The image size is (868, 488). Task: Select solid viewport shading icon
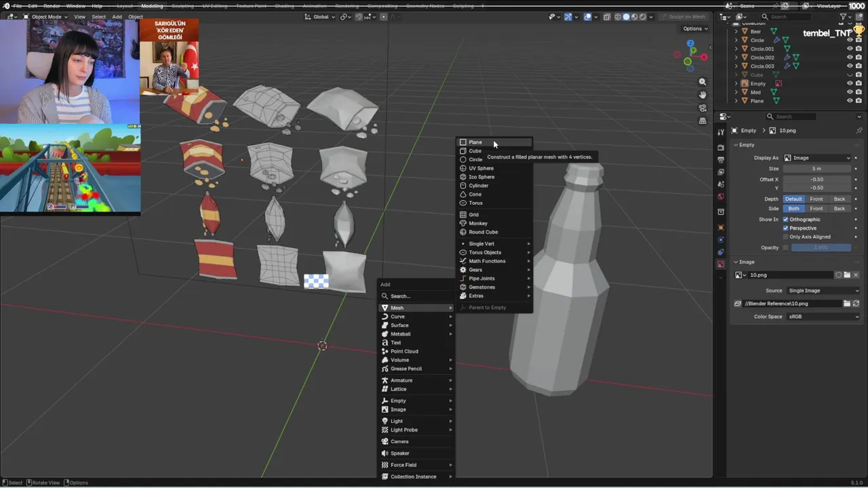(x=626, y=17)
